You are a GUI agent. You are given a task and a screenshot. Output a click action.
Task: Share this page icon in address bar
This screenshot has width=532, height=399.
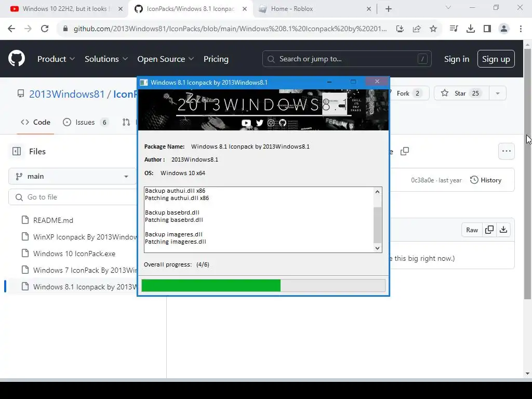pyautogui.click(x=417, y=29)
